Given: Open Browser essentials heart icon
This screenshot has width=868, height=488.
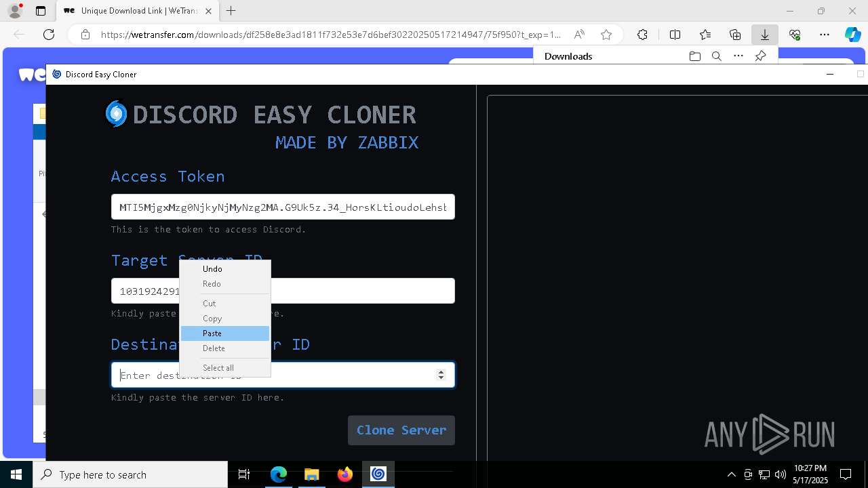Looking at the screenshot, I should [x=795, y=35].
